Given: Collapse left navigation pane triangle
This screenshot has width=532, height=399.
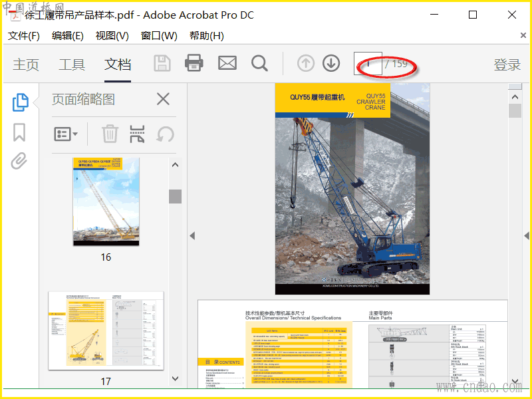Looking at the screenshot, I should point(192,235).
